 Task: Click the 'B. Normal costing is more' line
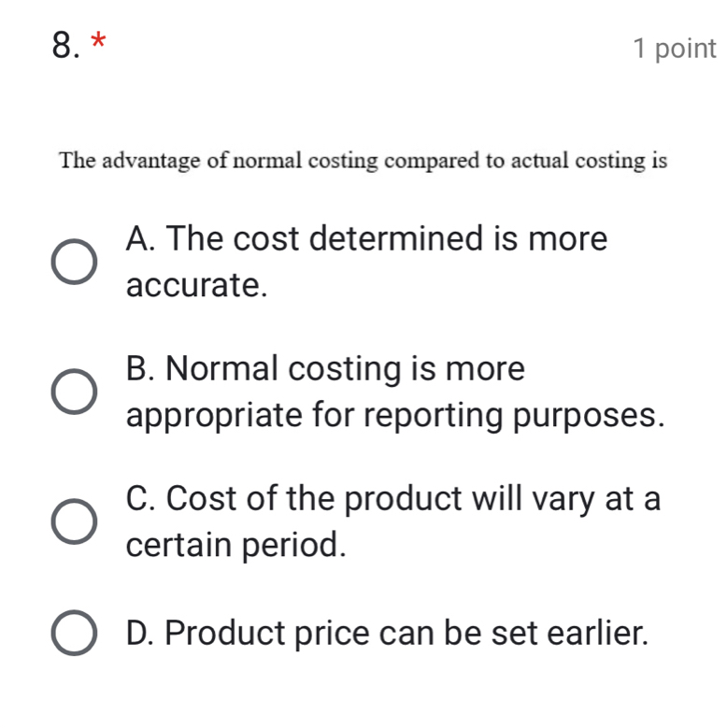(325, 369)
